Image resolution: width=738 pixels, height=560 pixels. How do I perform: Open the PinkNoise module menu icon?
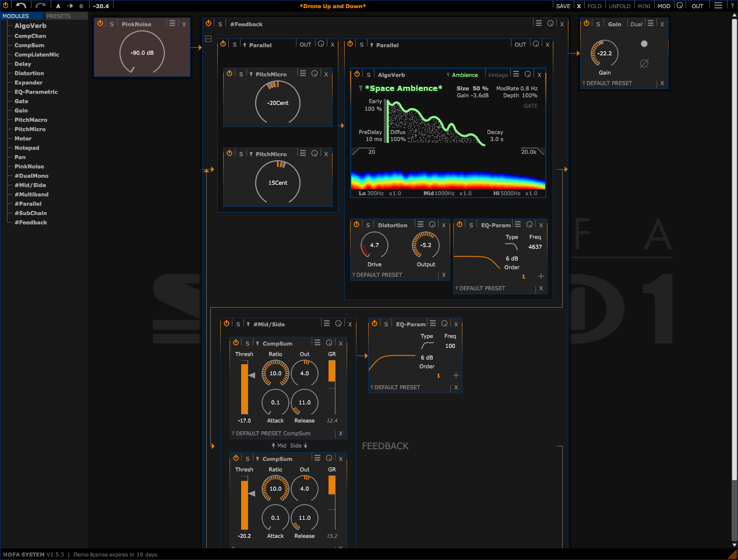click(x=172, y=23)
